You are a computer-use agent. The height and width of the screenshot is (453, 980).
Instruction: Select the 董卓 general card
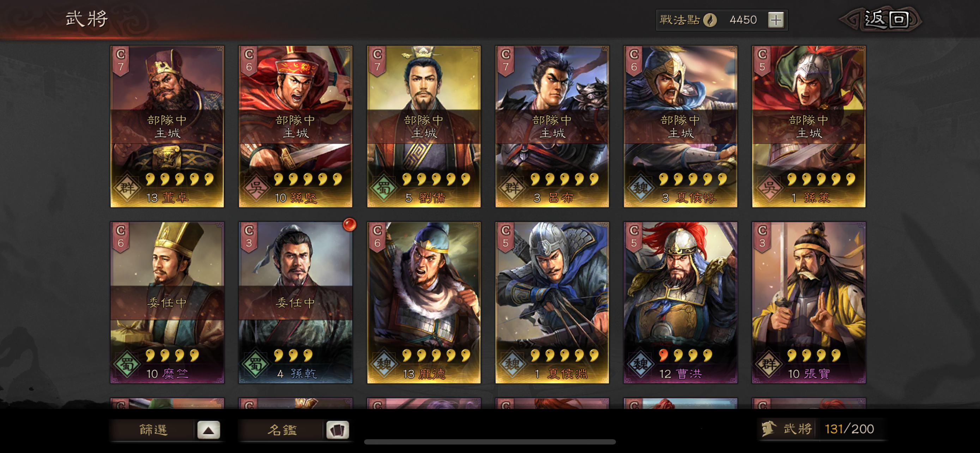[167, 127]
